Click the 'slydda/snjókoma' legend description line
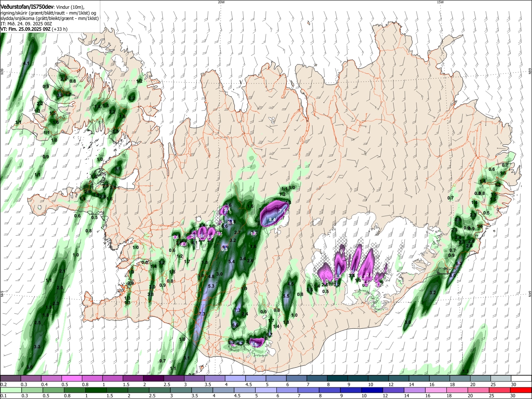Viewport: 532px width, 399px height. 49,18
